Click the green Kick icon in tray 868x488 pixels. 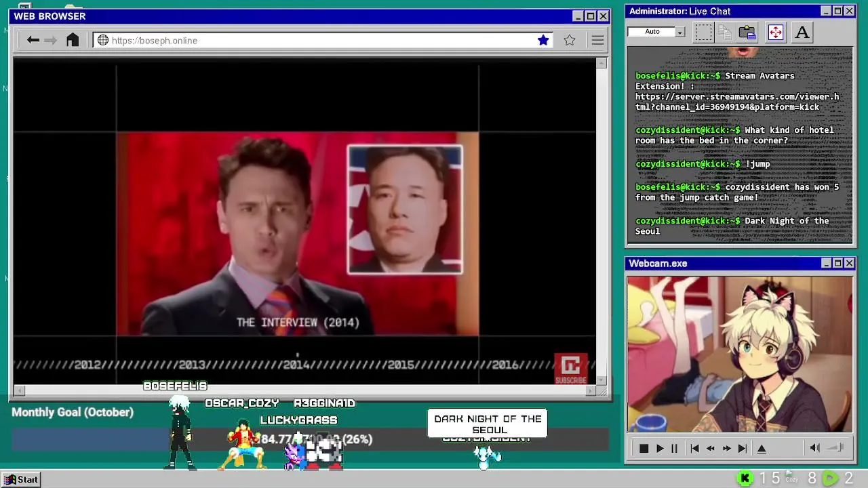[745, 479]
